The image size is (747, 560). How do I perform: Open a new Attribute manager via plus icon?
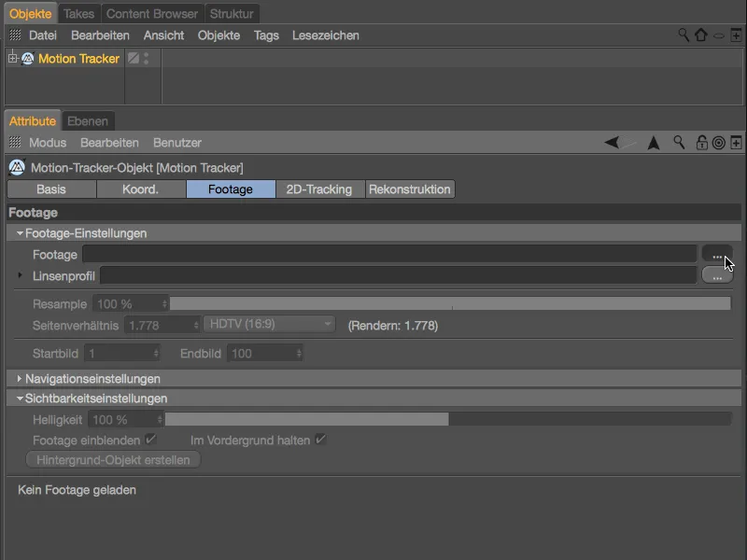[737, 142]
